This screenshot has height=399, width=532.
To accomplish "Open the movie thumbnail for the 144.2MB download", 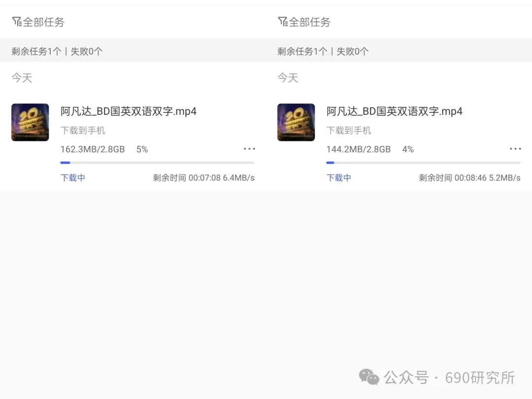I will tap(296, 122).
